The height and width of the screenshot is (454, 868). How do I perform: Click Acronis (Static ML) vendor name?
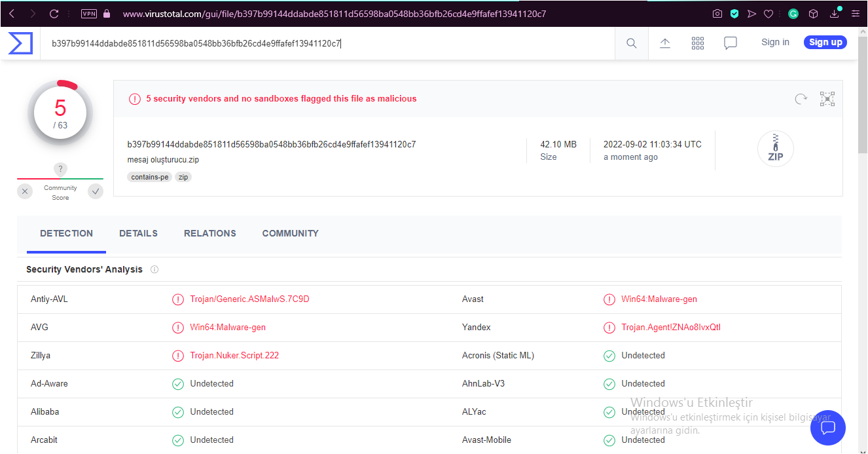pyautogui.click(x=498, y=356)
